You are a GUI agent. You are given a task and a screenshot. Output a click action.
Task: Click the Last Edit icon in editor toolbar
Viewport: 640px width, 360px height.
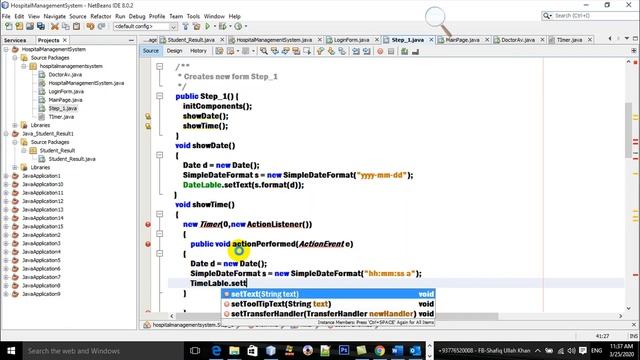click(219, 51)
